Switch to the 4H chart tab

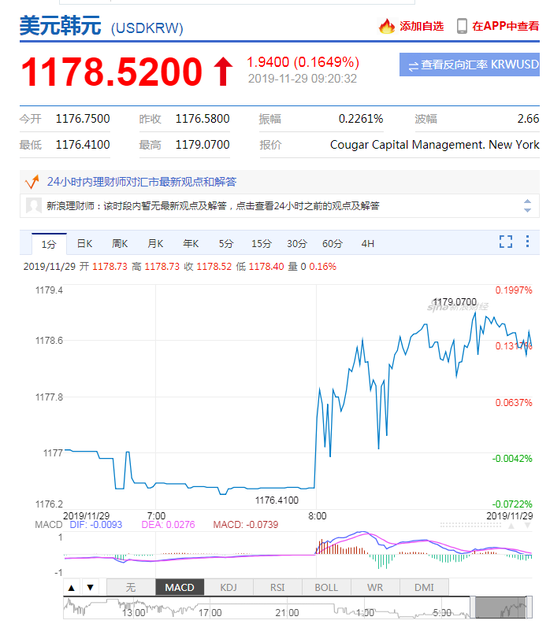click(368, 244)
